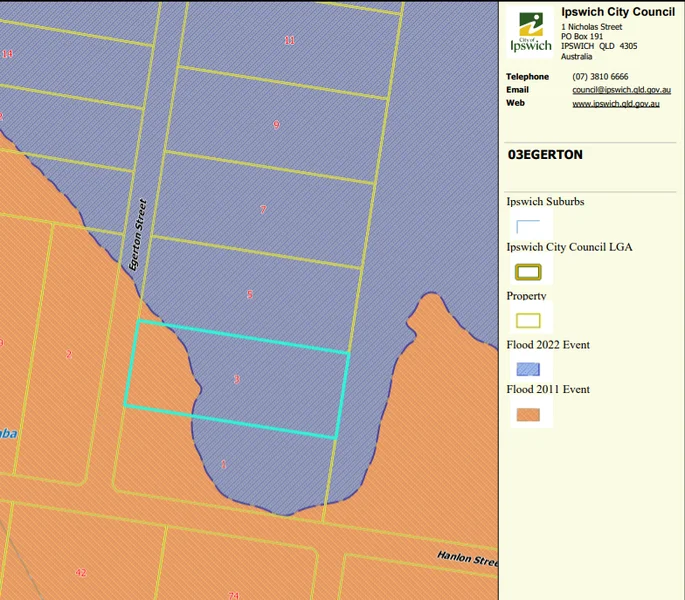Select the orange Flood 2011 Event swatch
This screenshot has height=600, width=685.
click(527, 414)
